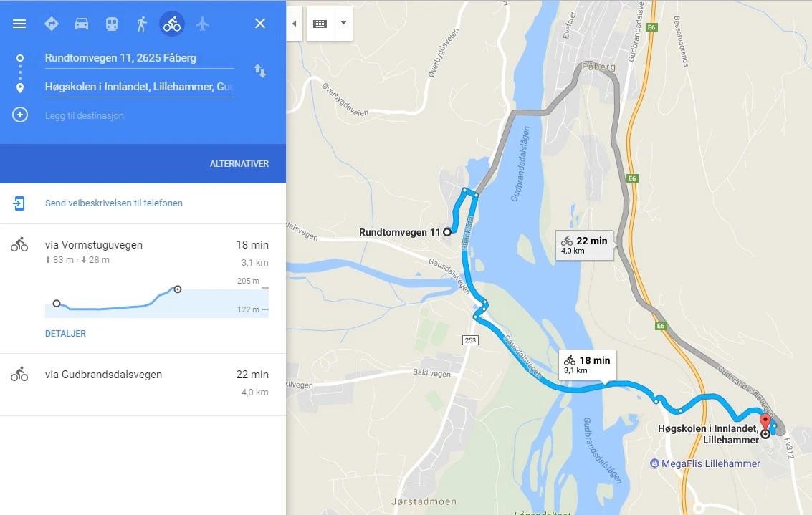Click the 22 min route label on map
Screen dimensions: 812x515
(x=585, y=246)
